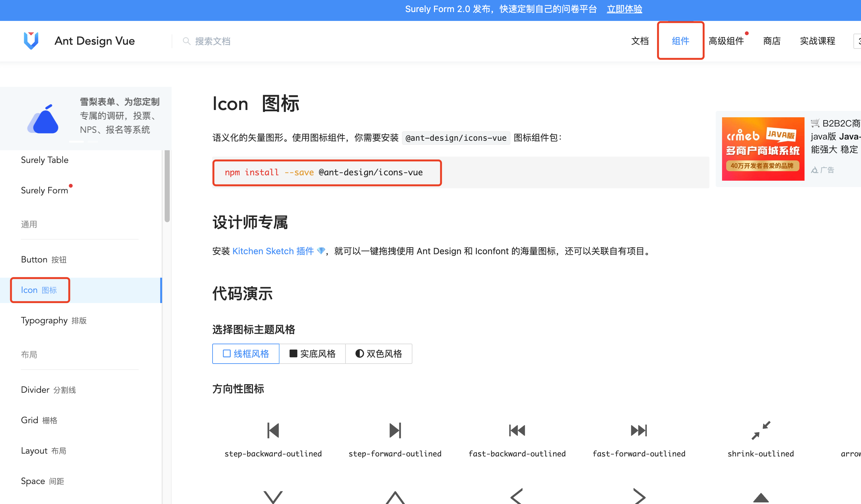The image size is (861, 504).
Task: Click the 立即体验 banner link
Action: point(624,9)
